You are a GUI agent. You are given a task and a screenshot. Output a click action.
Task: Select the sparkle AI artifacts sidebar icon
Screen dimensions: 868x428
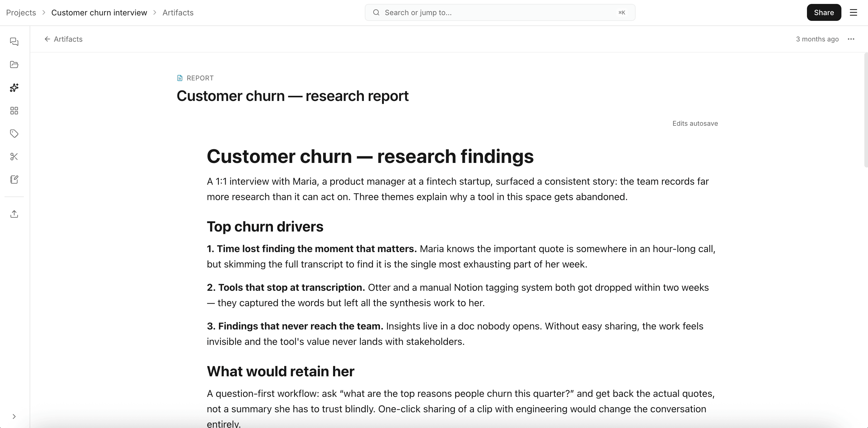(x=14, y=88)
